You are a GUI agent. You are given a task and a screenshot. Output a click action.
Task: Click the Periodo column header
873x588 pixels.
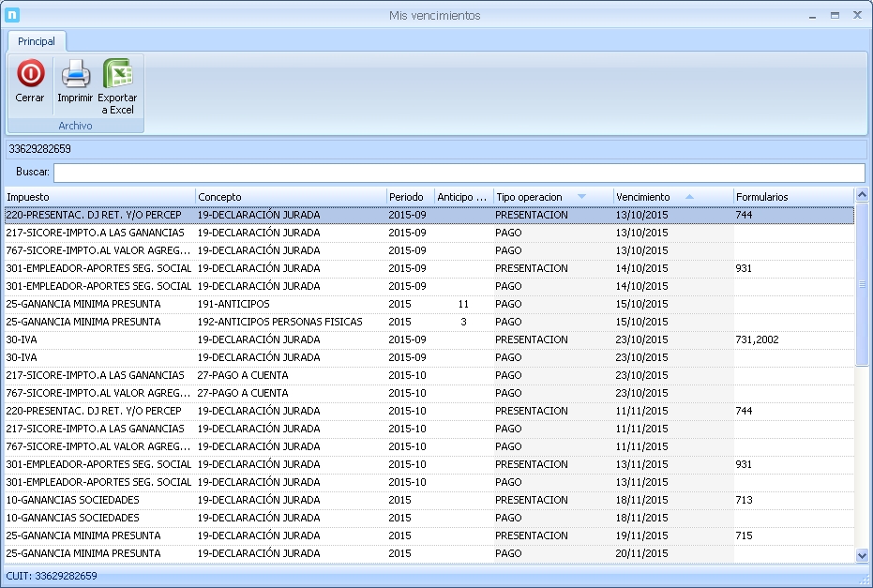[408, 197]
